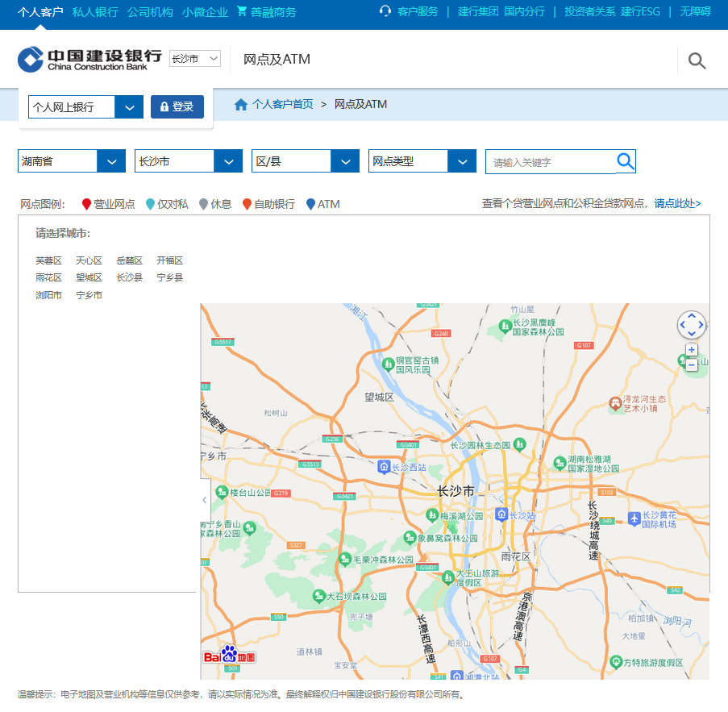Open the 建行ESG link
The height and width of the screenshot is (712, 728).
point(640,11)
